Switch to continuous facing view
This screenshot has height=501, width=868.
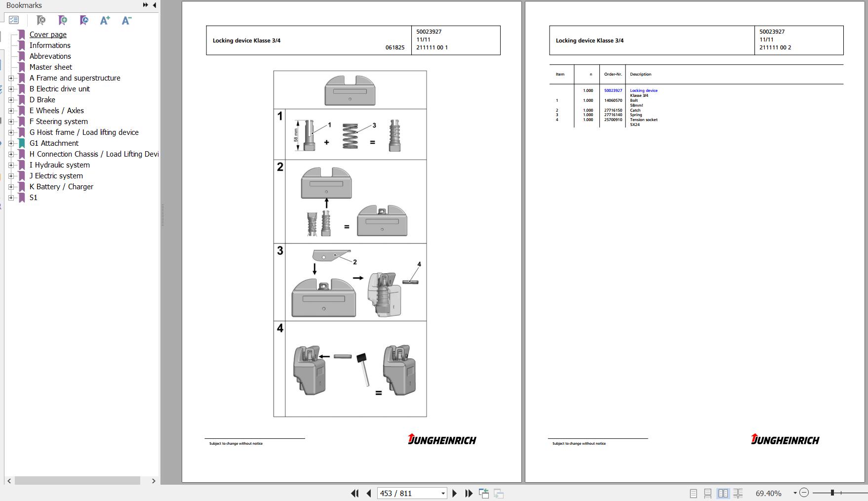tap(738, 493)
